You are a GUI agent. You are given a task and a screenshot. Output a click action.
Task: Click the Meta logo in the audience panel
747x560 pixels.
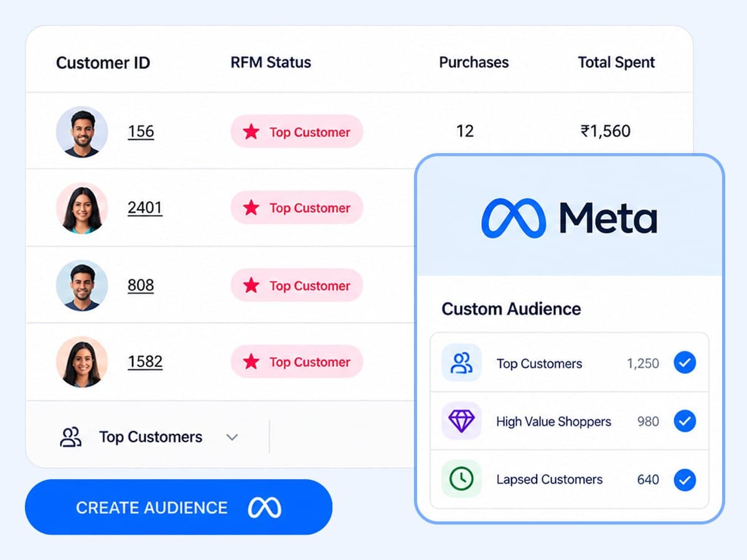[x=570, y=218]
